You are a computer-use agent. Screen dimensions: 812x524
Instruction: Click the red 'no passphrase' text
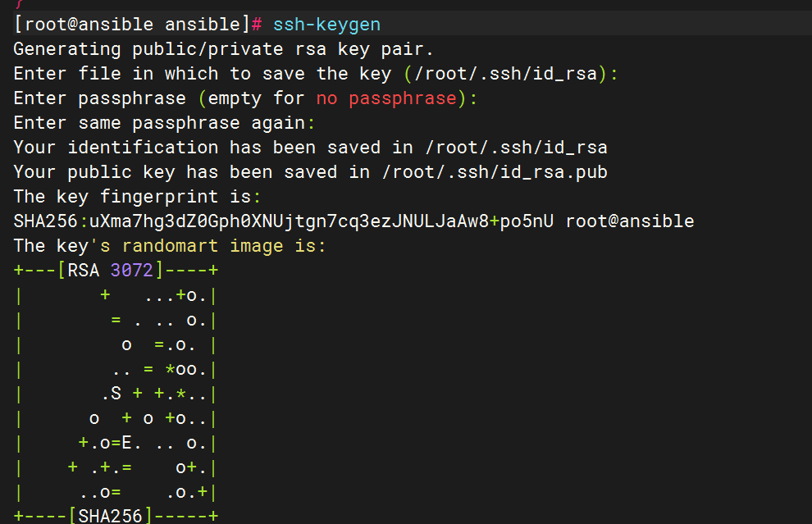[x=386, y=98]
